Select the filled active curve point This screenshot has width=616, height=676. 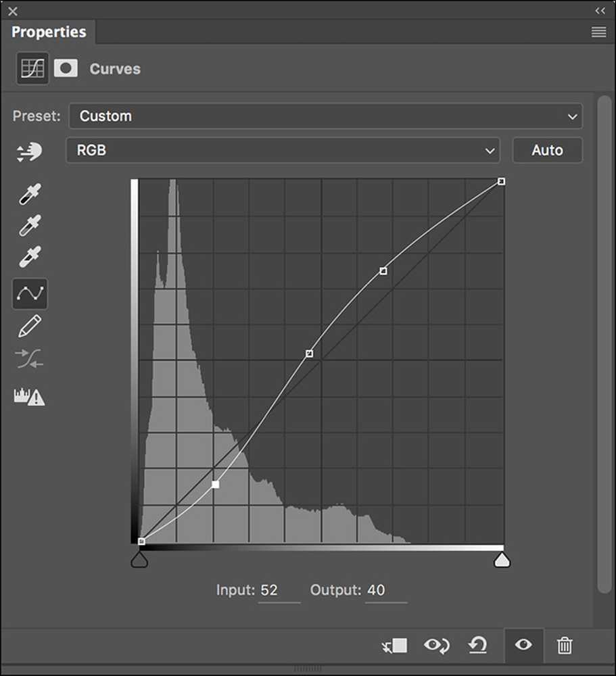215,485
